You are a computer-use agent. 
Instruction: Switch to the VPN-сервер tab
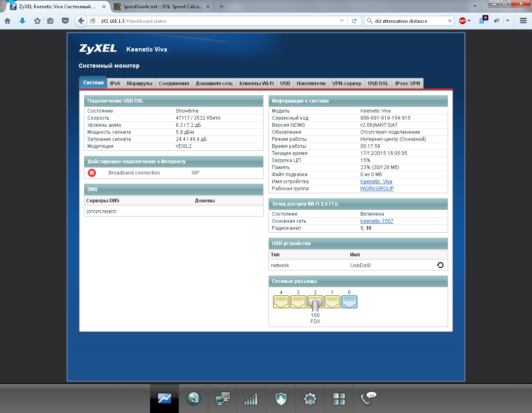coord(347,84)
